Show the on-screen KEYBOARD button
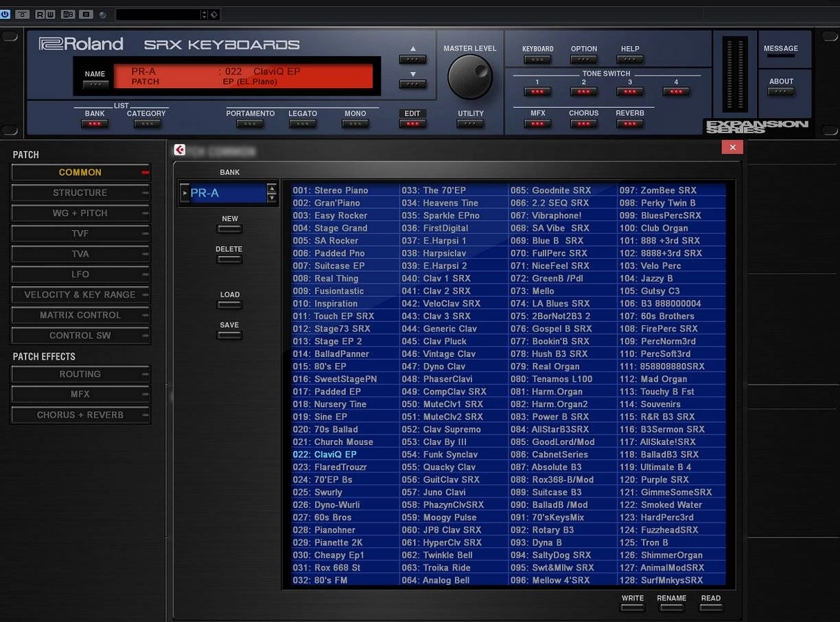This screenshot has height=622, width=840. [537, 60]
